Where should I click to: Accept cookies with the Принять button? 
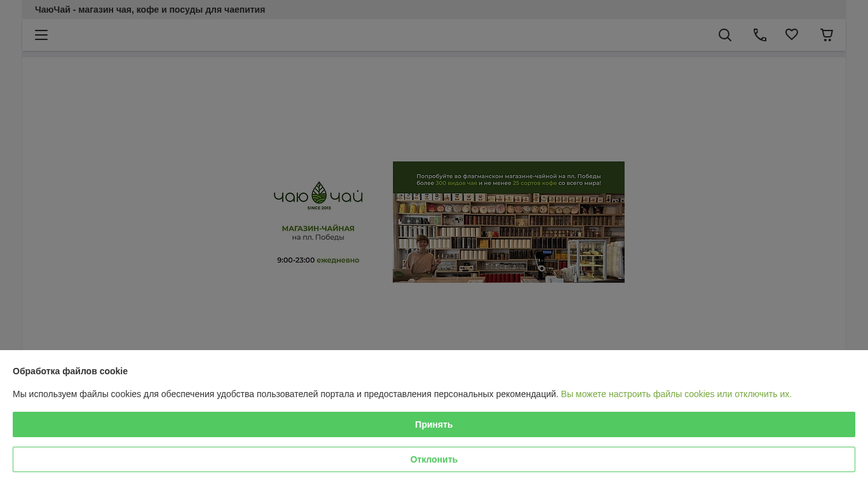click(x=434, y=424)
